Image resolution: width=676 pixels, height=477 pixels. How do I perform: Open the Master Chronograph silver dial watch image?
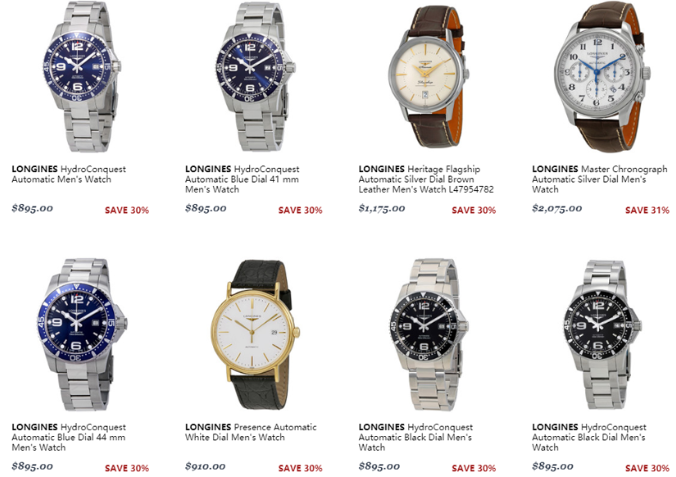click(x=601, y=77)
